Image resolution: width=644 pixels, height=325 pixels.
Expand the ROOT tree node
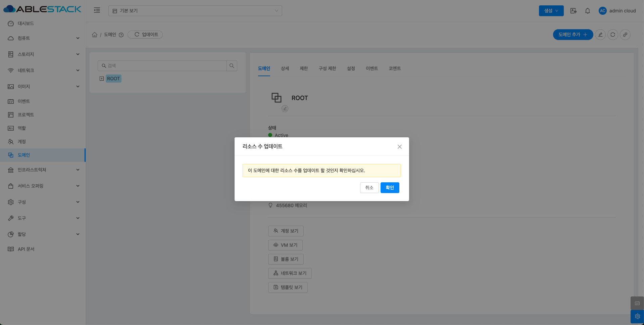[102, 79]
